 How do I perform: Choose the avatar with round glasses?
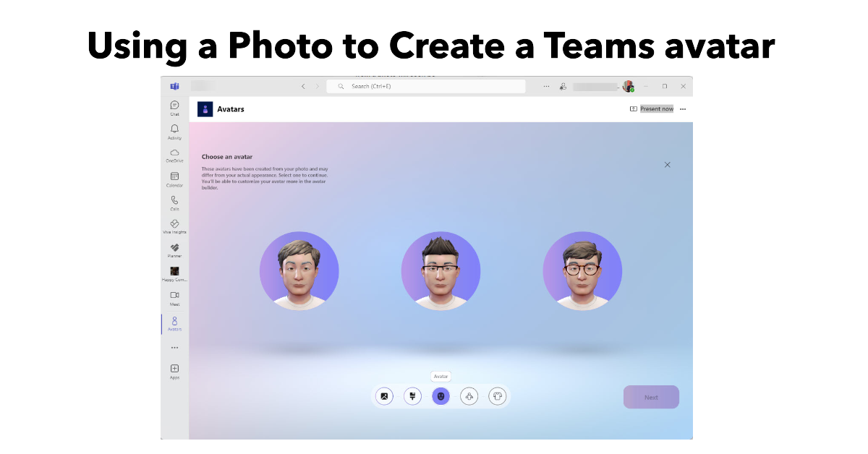[582, 271]
